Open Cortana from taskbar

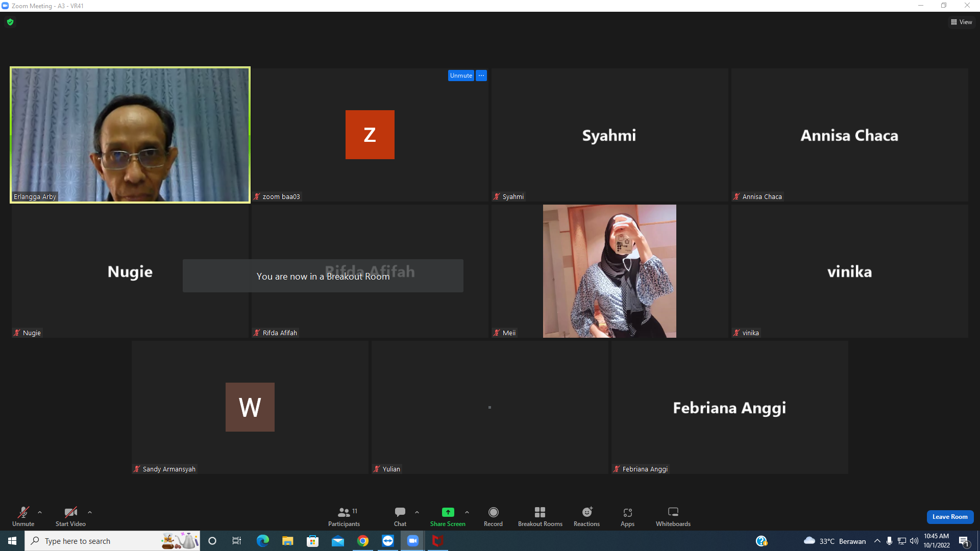[x=212, y=541]
